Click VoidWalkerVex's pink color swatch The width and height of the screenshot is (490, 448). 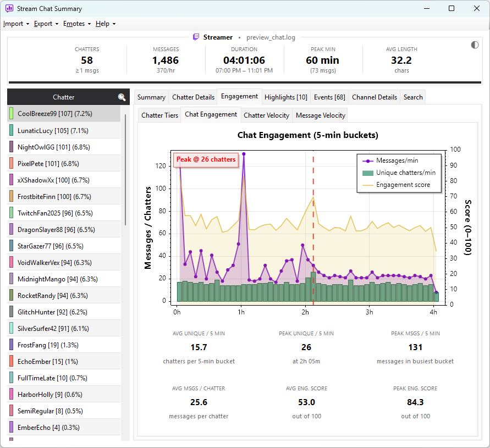(11, 262)
